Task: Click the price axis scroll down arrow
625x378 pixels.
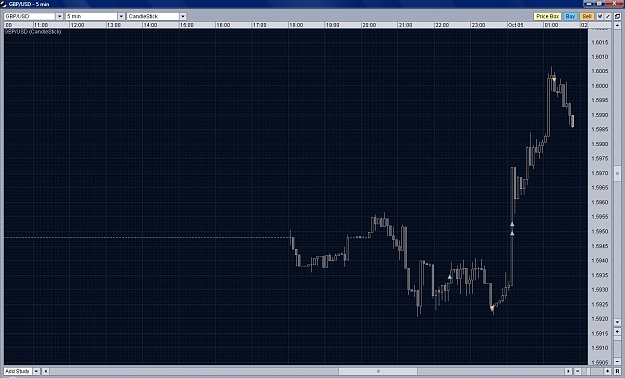Action: [617, 322]
